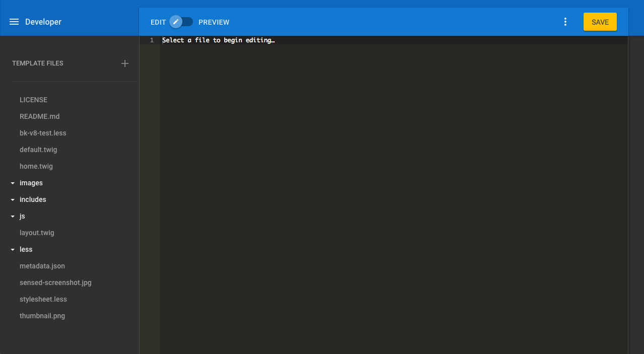Open layout.twig template

(x=37, y=233)
